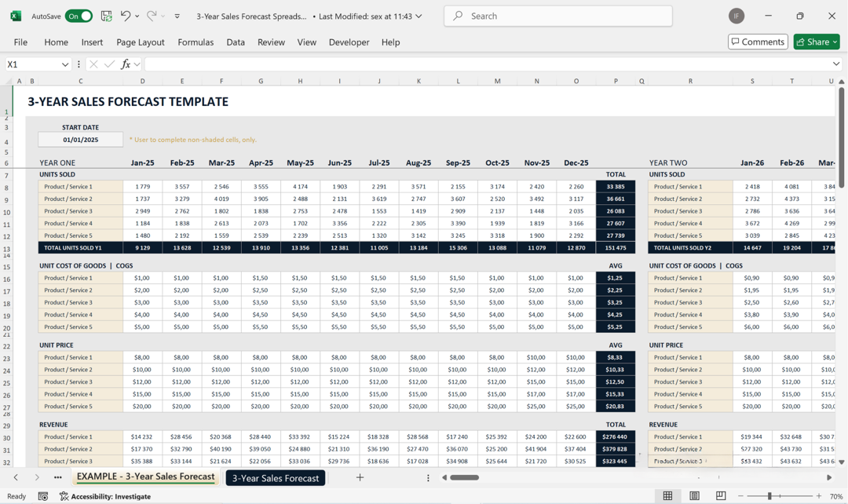Click the Product 1 revenue total $276 440
The height and width of the screenshot is (504, 848).
616,437
